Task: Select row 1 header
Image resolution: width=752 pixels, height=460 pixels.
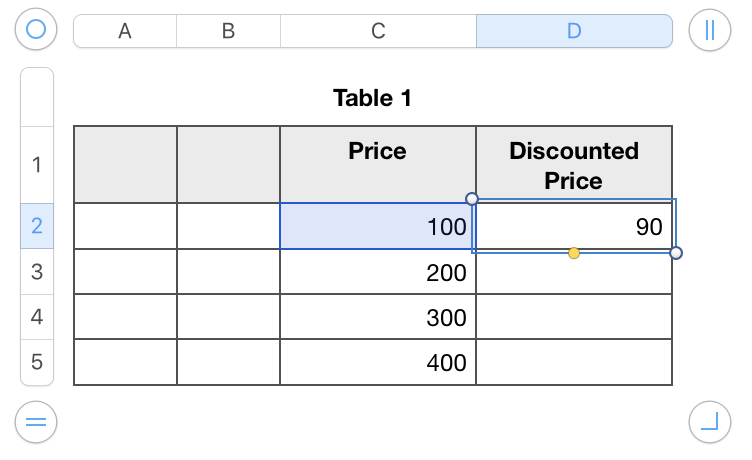Action: [x=37, y=165]
